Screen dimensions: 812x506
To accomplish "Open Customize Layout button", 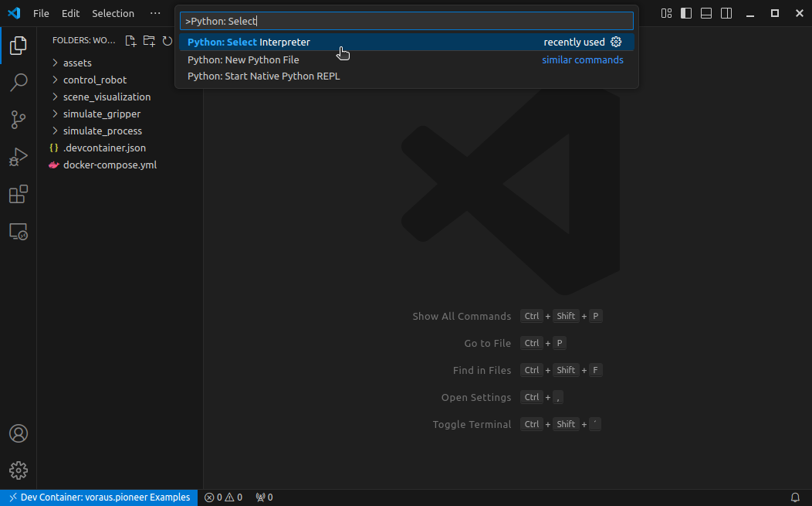I will (x=666, y=13).
